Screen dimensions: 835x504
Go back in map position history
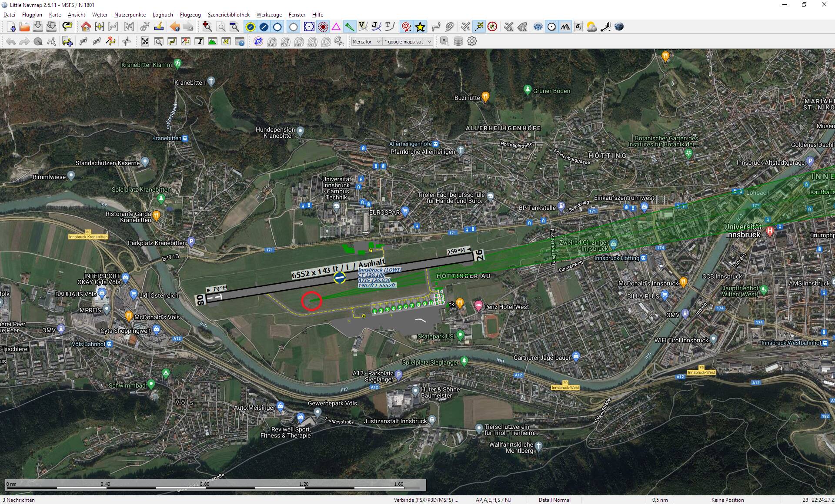pyautogui.click(x=174, y=27)
